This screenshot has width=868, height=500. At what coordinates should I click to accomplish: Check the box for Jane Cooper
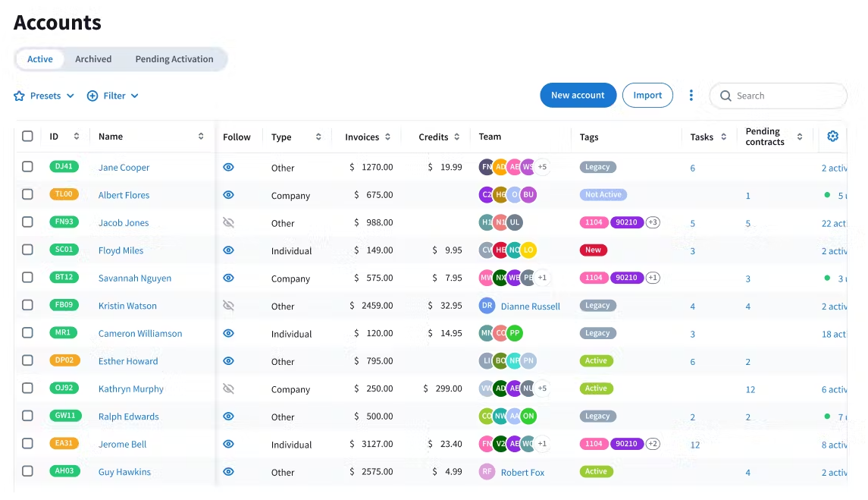tap(27, 166)
